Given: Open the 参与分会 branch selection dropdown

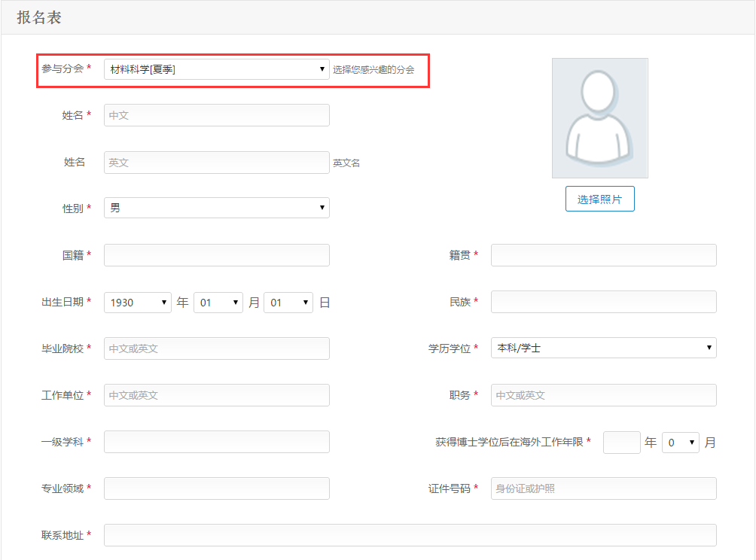Looking at the screenshot, I should [217, 69].
